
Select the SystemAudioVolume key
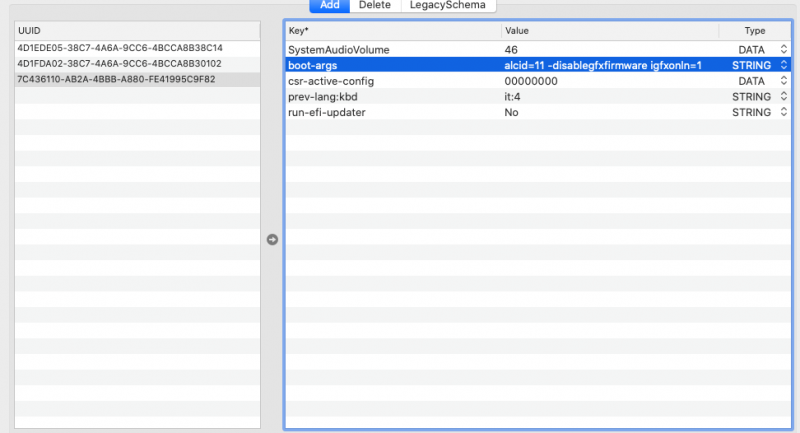coord(339,50)
